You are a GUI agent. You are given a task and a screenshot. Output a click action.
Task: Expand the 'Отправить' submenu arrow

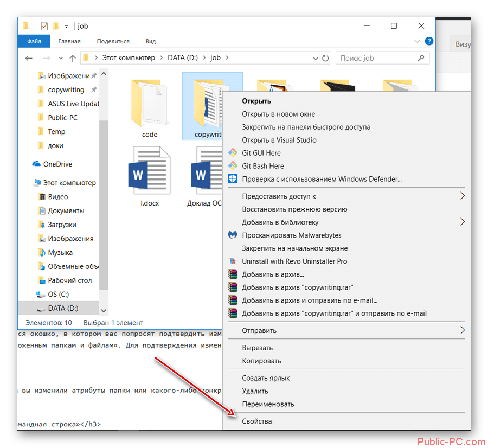coord(463,330)
